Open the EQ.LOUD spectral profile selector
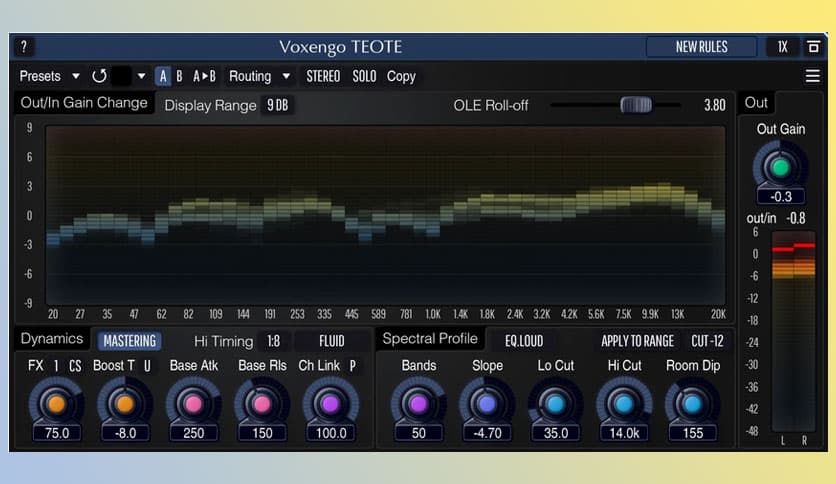The image size is (836, 484). tap(524, 341)
